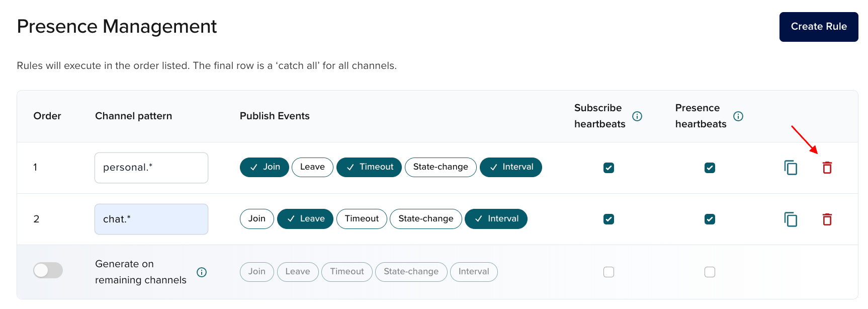Delete the personal.* rule with trash icon

coord(827,168)
